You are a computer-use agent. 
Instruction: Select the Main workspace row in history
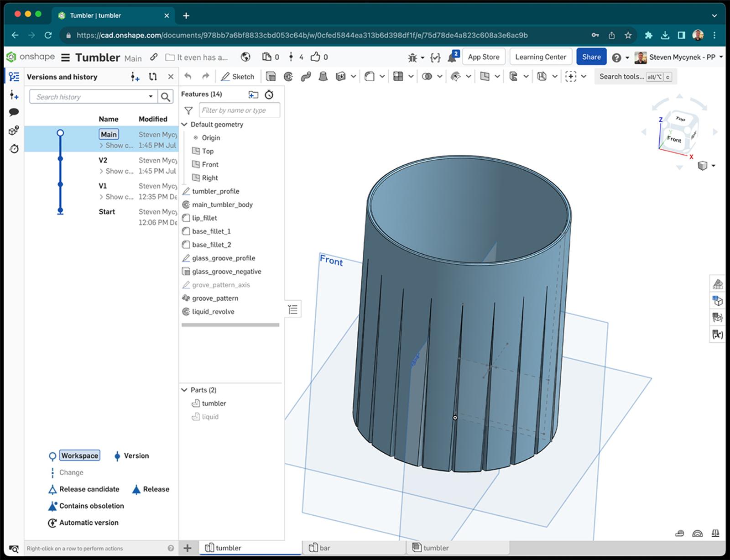(108, 134)
